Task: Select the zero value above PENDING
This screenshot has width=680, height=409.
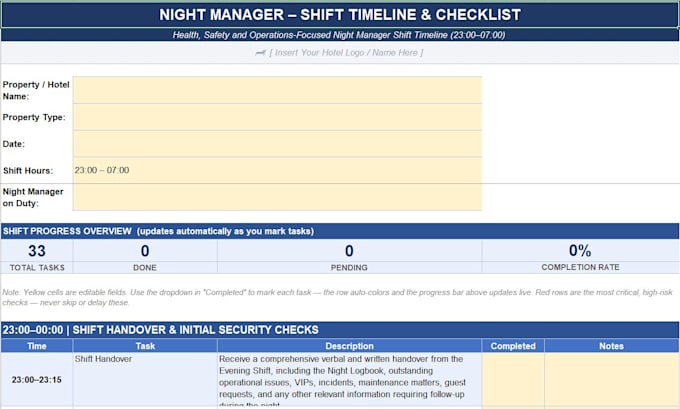Action: pyautogui.click(x=349, y=251)
